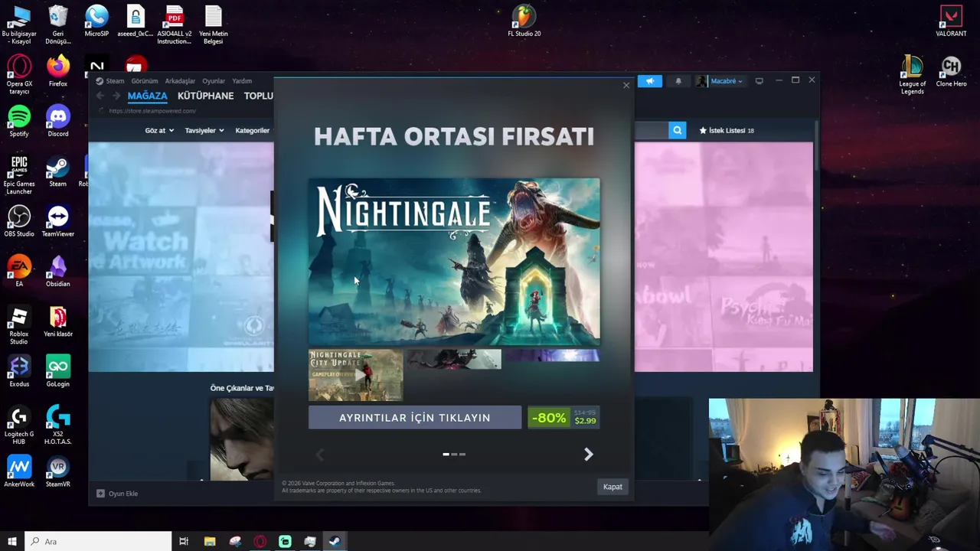Go forward with Steam's forward arrow

click(116, 96)
